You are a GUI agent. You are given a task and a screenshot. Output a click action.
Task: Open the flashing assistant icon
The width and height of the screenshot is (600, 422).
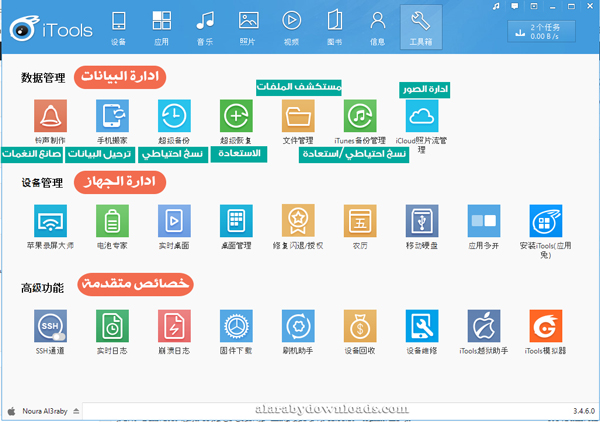(x=298, y=326)
